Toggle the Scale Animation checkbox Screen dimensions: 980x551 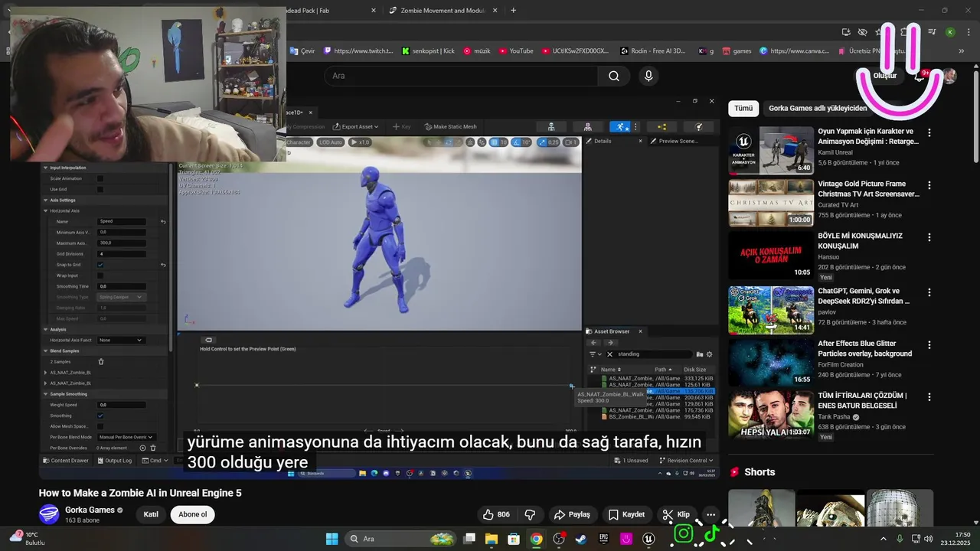[100, 178]
